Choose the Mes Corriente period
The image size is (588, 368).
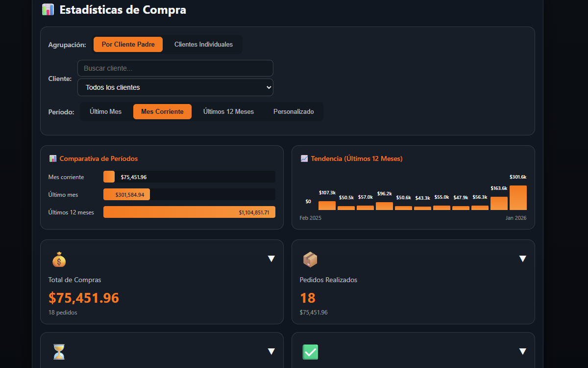point(162,111)
